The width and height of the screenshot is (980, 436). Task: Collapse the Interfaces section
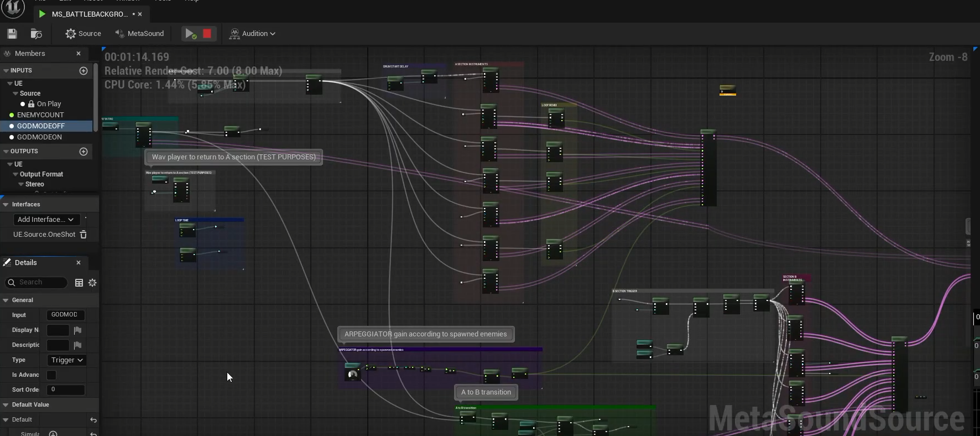point(6,204)
